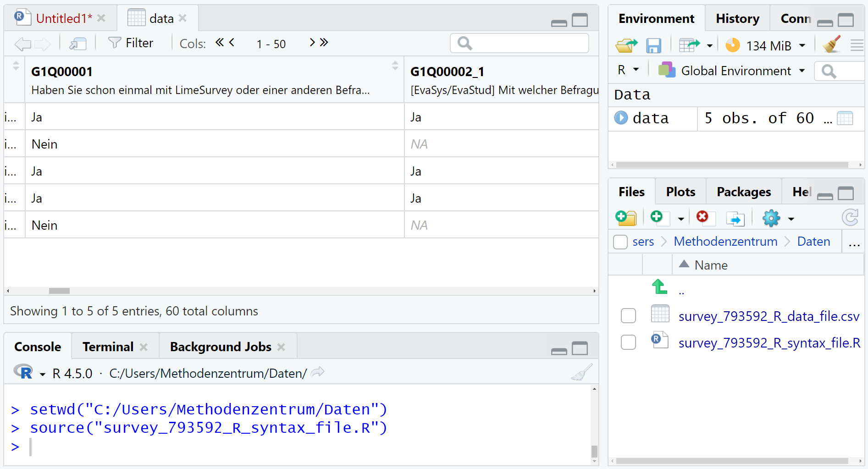The width and height of the screenshot is (868, 469).
Task: Open survey_793592_R_syntax_file.R file link
Action: coord(769,343)
